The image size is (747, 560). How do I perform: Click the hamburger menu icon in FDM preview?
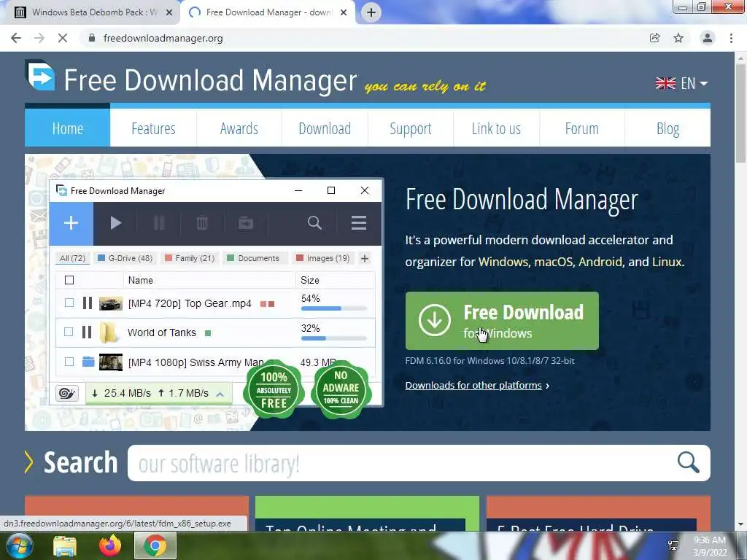(359, 223)
